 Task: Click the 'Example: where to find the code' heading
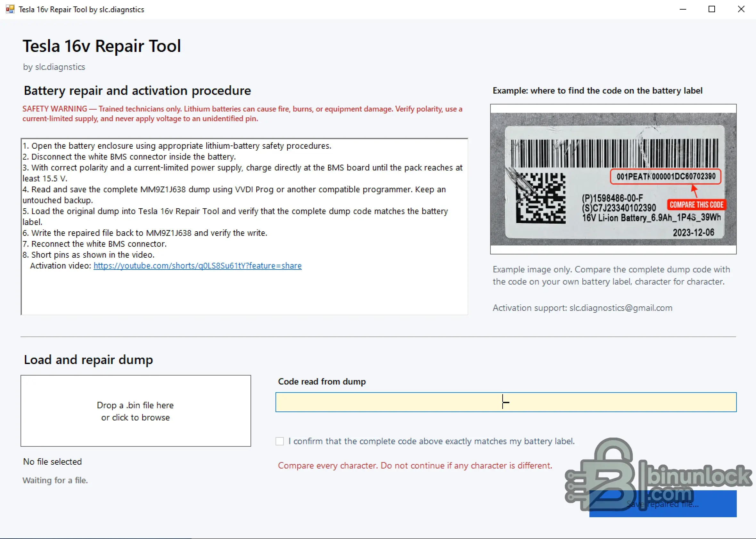click(x=597, y=91)
